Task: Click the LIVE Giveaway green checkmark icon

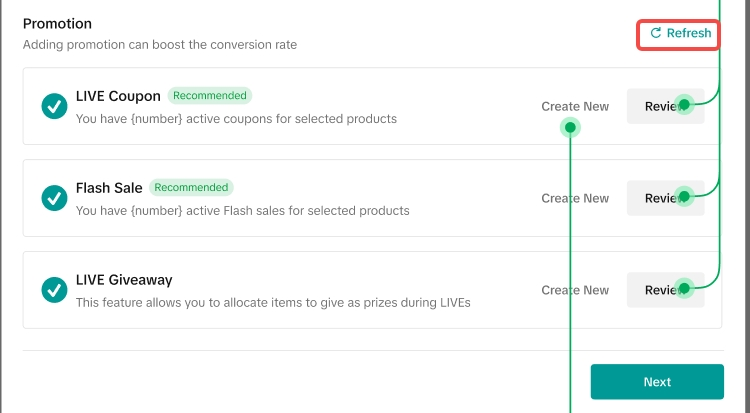Action: (x=54, y=290)
